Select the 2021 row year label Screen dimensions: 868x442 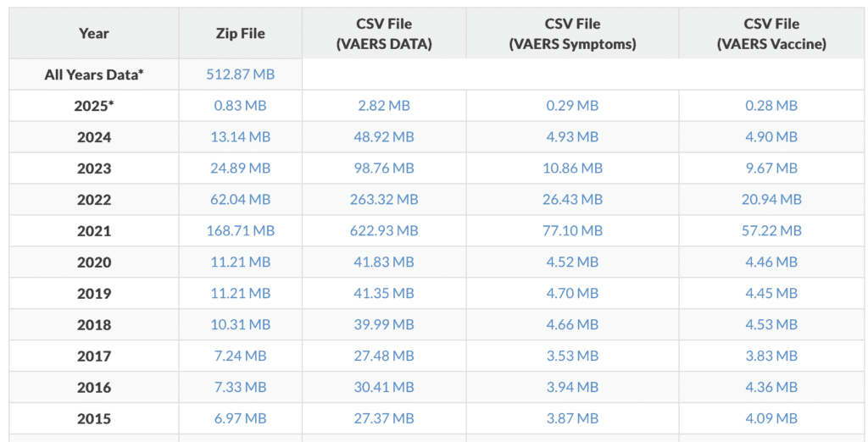pyautogui.click(x=94, y=230)
